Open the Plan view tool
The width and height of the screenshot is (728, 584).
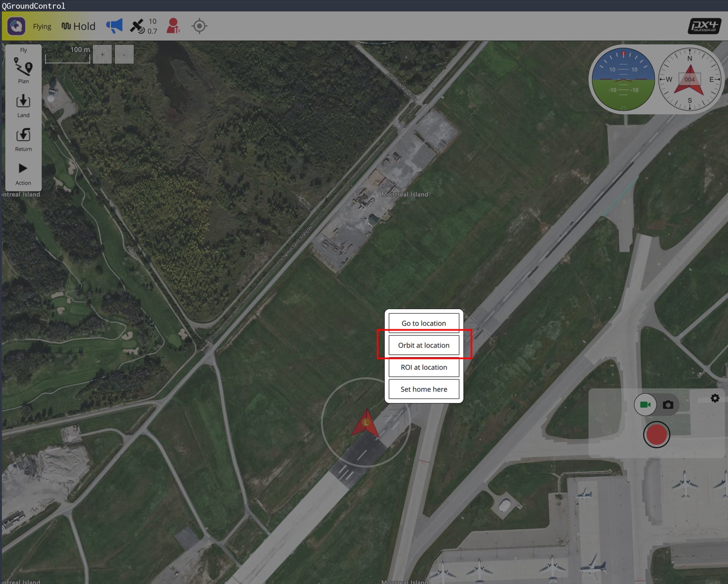[23, 70]
